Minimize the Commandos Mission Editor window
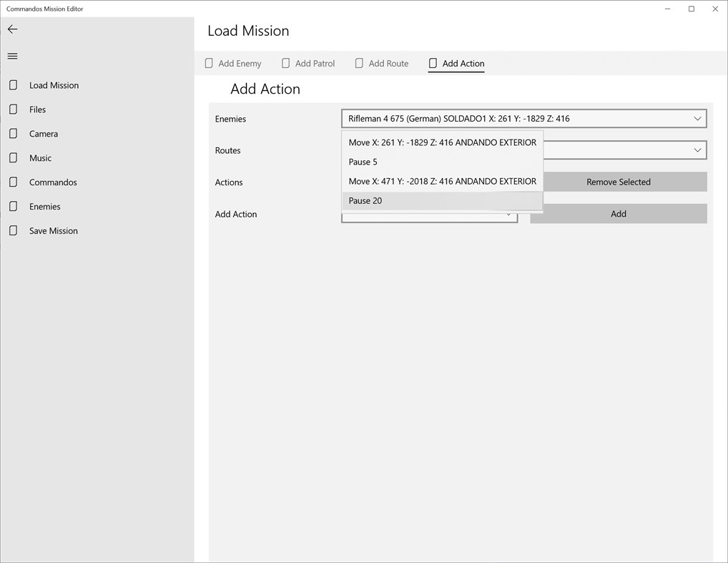 [x=668, y=9]
